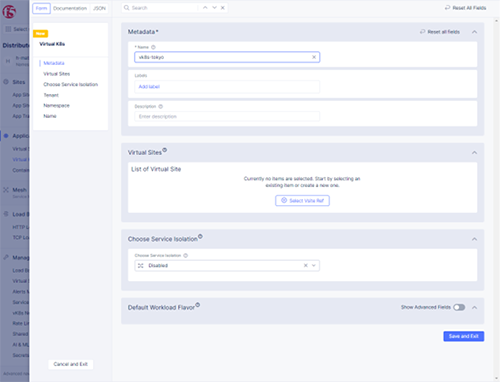
Task: Click the Reset All Fields icon at top
Action: click(x=447, y=7)
